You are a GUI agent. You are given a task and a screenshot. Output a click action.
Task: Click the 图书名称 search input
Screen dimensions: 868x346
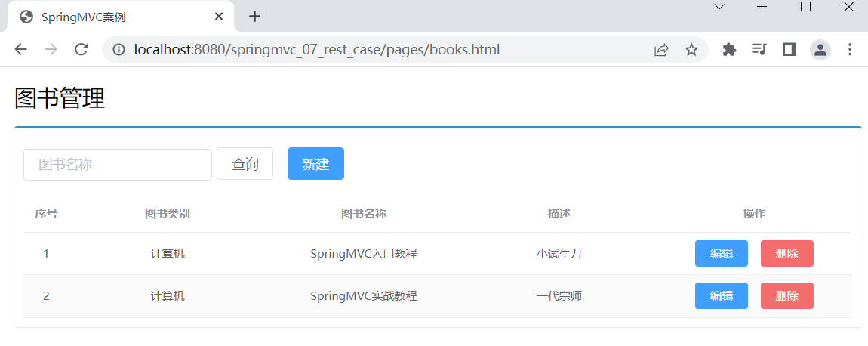[118, 164]
